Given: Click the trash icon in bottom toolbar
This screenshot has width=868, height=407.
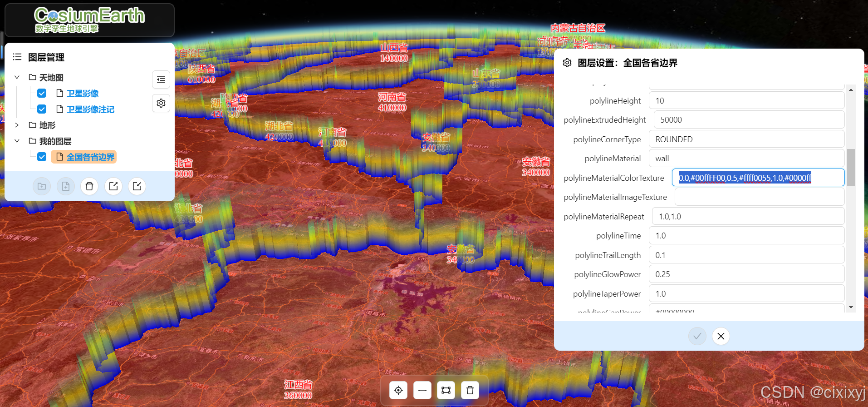Looking at the screenshot, I should pyautogui.click(x=470, y=390).
